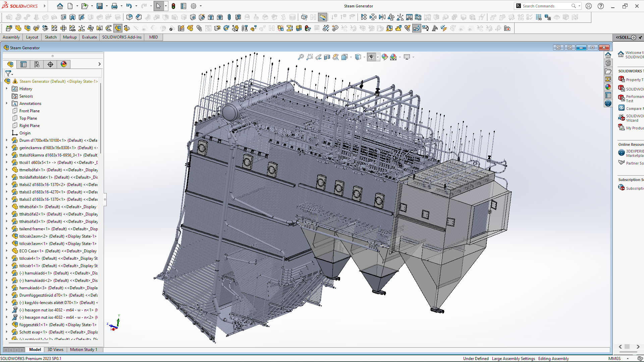Open the Search Commands dropdown arrow
The height and width of the screenshot is (362, 644).
point(579,6)
